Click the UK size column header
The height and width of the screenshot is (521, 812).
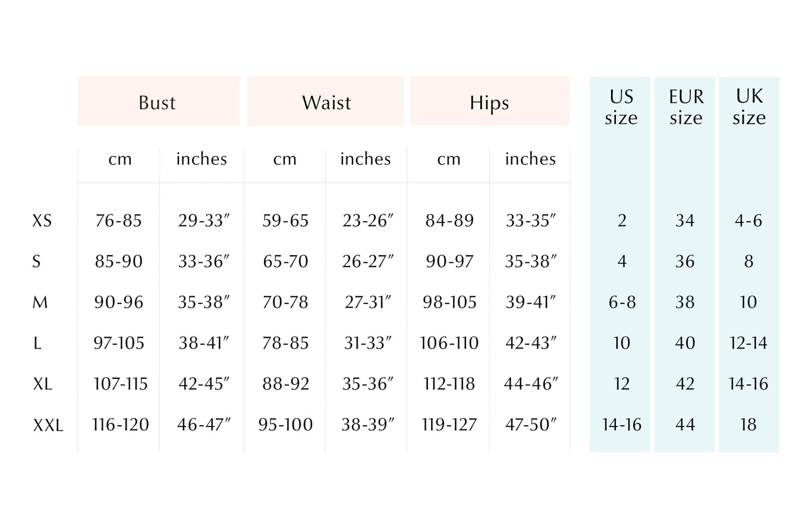pyautogui.click(x=749, y=107)
